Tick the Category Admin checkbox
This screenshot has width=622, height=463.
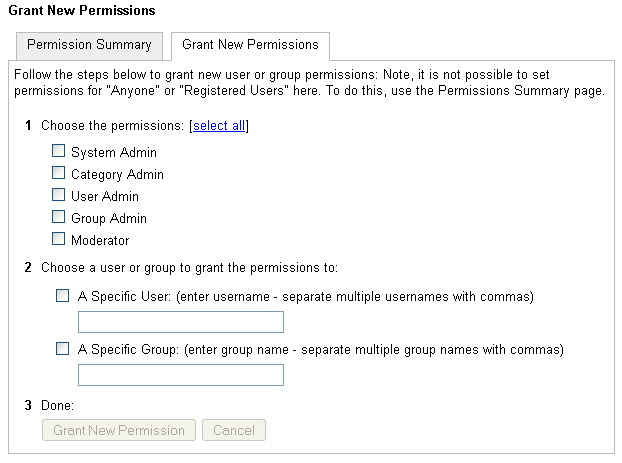[59, 174]
